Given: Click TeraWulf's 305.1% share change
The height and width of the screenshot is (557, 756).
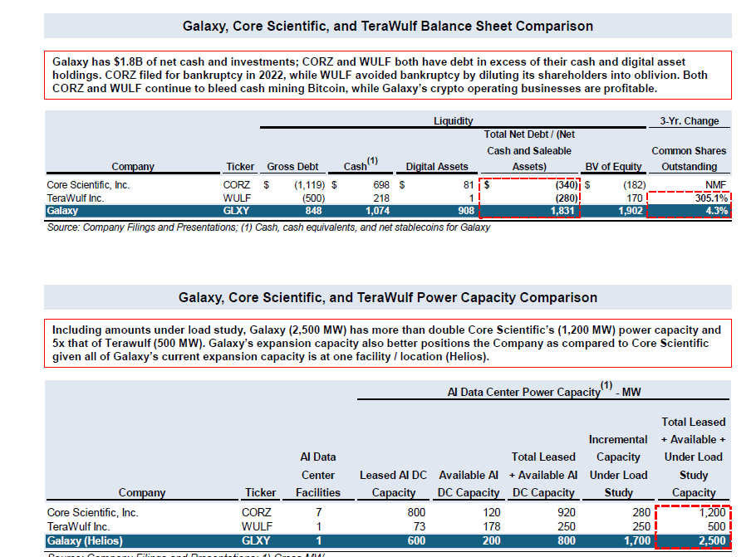Looking at the screenshot, I should (711, 198).
